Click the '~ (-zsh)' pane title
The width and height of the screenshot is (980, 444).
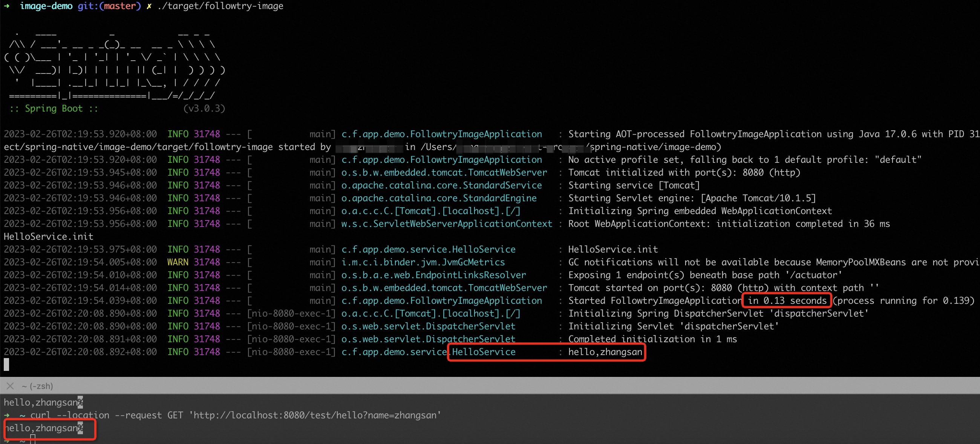[37, 386]
